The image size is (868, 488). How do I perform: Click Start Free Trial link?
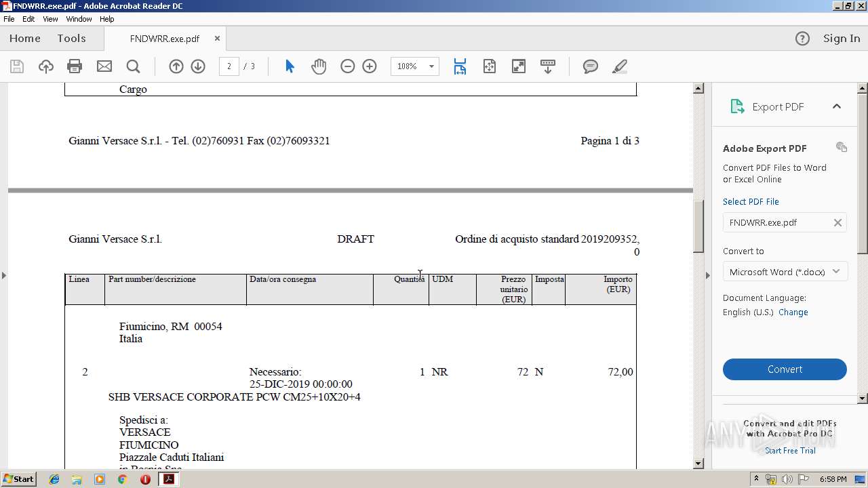point(790,451)
